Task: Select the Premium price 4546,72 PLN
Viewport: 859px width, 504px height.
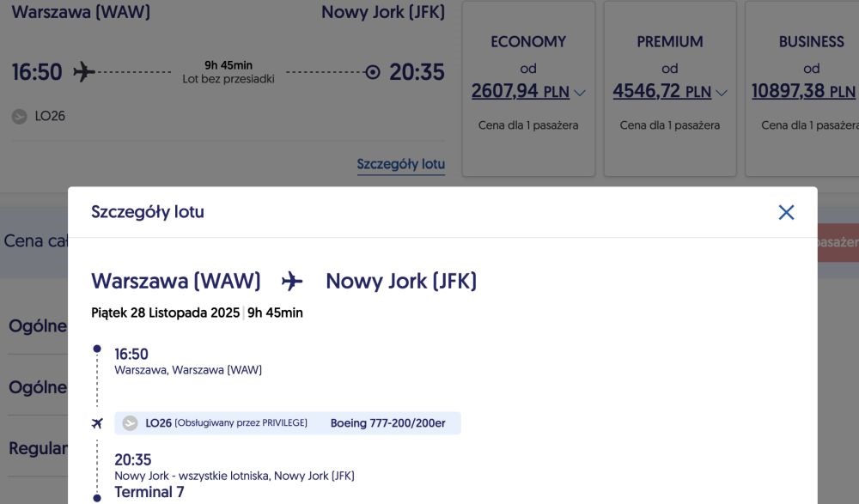Action: (661, 91)
